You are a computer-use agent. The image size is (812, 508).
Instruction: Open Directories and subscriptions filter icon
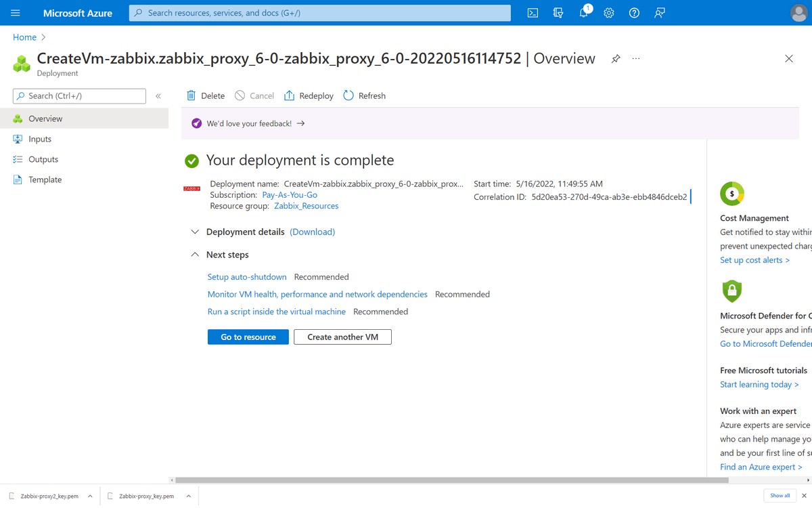pyautogui.click(x=558, y=13)
